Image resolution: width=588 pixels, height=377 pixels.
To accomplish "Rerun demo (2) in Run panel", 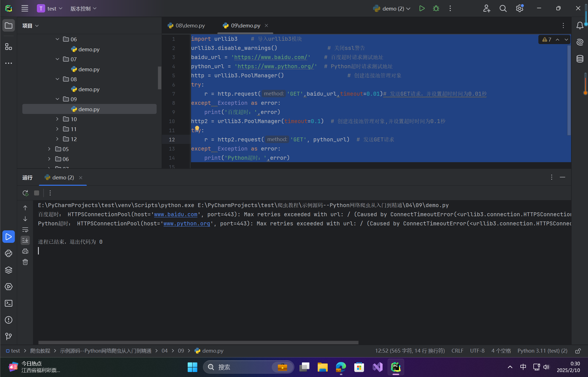I will point(26,193).
